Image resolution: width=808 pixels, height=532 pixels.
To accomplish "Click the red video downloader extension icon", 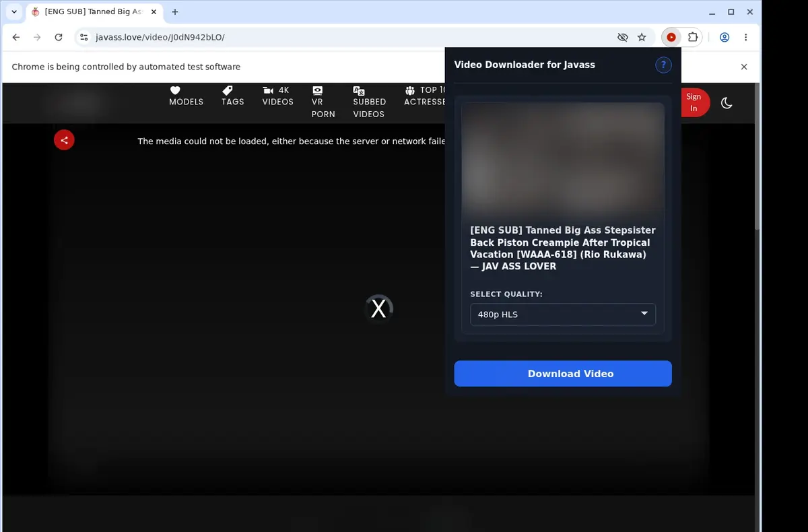I will pyautogui.click(x=671, y=38).
